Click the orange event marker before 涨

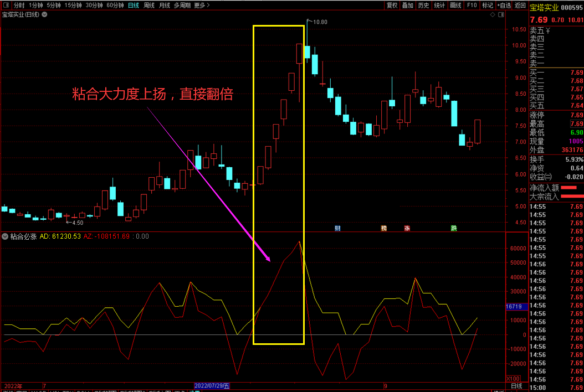point(384,228)
